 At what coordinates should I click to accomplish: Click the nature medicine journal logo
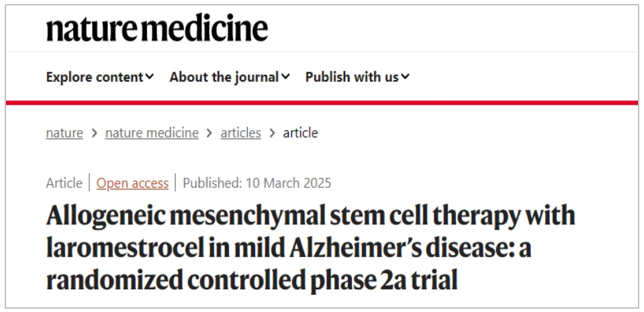pyautogui.click(x=156, y=28)
